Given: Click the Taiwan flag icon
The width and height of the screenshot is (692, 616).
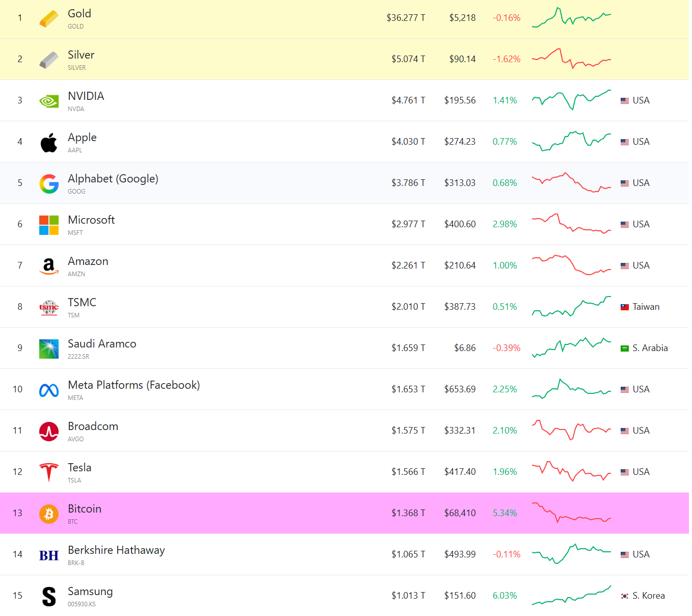Looking at the screenshot, I should click(x=624, y=307).
